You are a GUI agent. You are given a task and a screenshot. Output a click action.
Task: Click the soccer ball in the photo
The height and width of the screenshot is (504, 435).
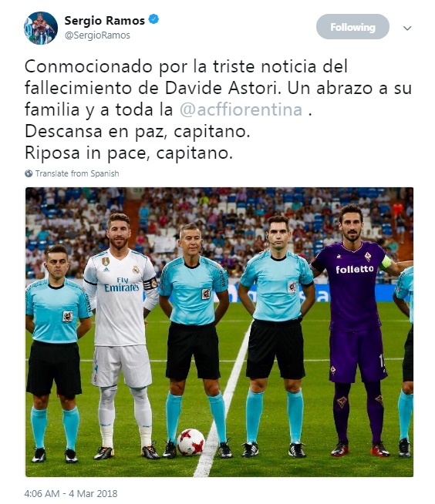coord(191,442)
